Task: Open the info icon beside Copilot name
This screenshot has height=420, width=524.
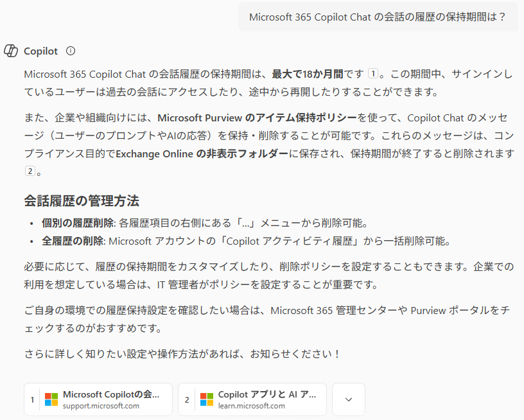Action: [71, 51]
